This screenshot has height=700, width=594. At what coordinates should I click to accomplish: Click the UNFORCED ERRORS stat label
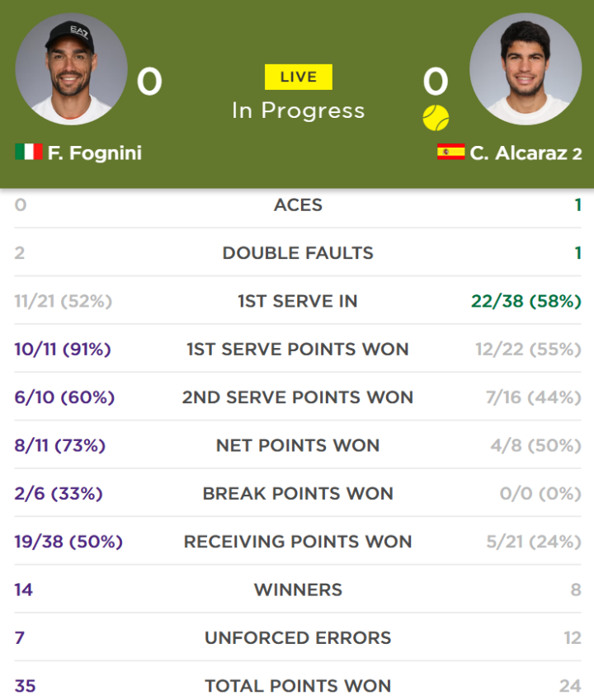point(298,638)
